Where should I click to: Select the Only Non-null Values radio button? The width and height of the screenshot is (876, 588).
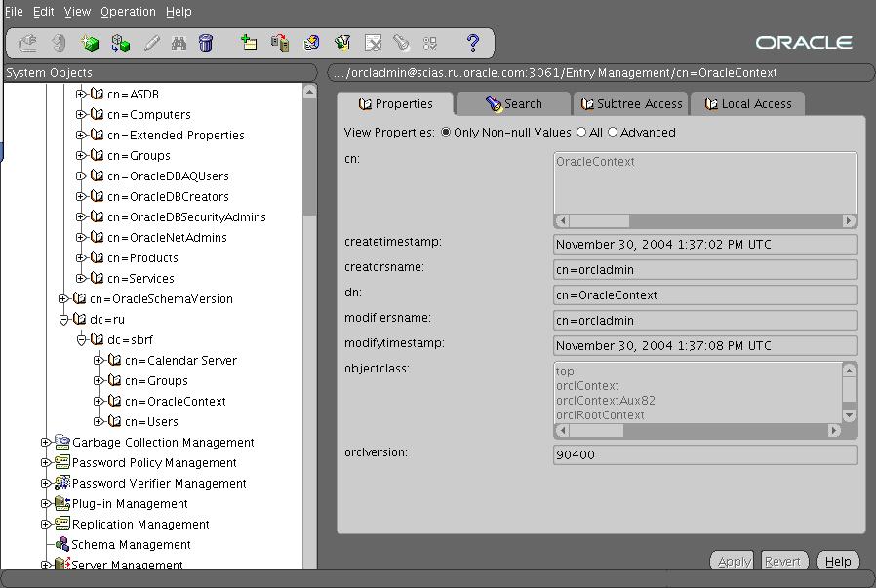[446, 133]
